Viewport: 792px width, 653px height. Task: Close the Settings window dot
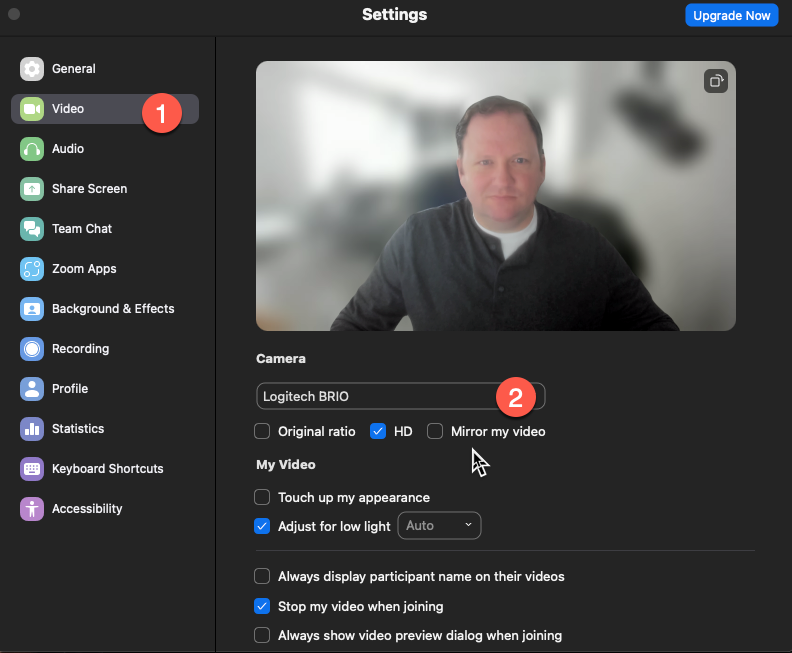14,14
